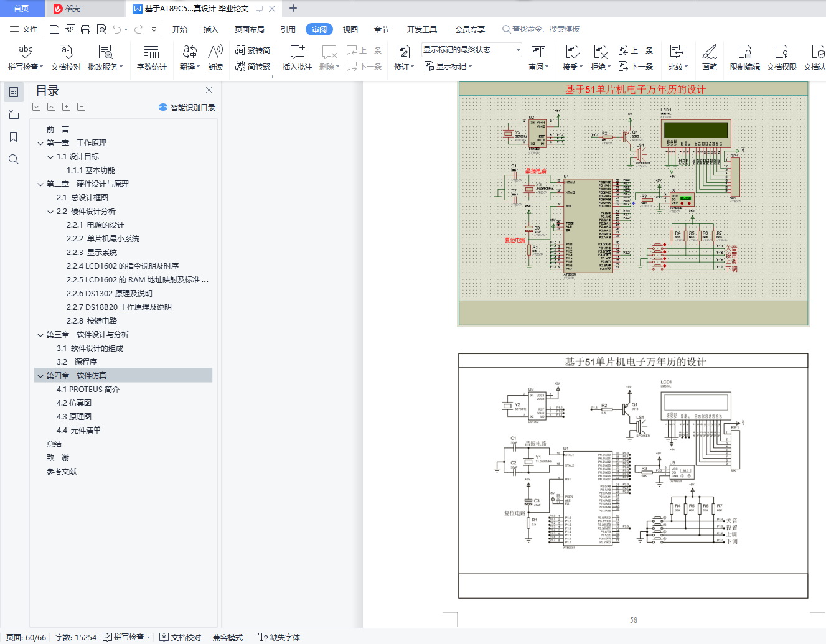This screenshot has width=826, height=644.
Task: Toggle 文档校对 in the status bar
Action: click(x=181, y=637)
